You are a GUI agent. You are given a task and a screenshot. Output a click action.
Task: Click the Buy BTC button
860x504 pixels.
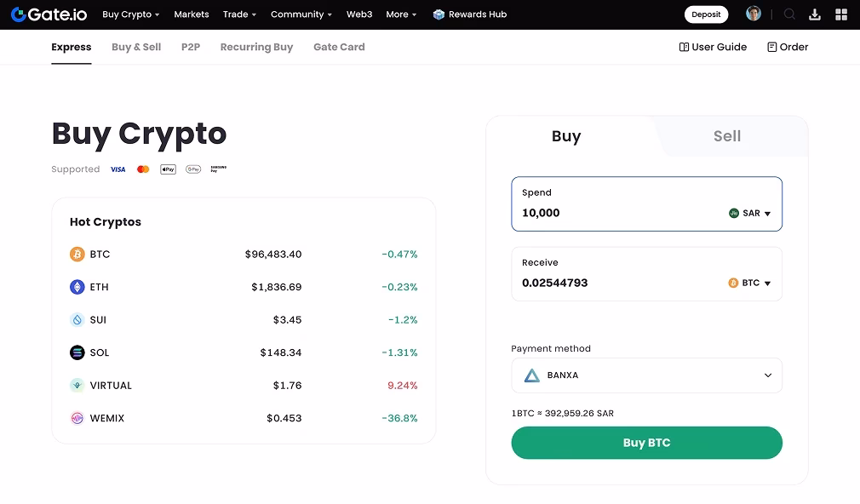645,443
